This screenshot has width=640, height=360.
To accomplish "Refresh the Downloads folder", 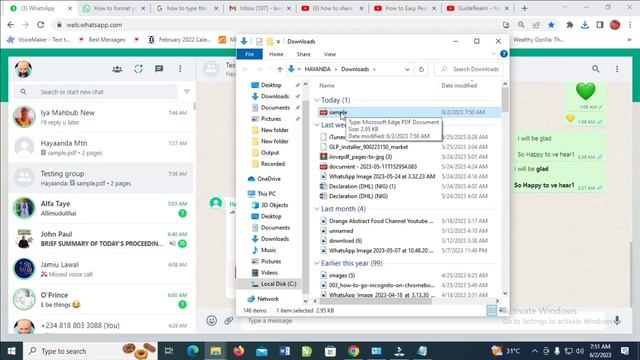I will pyautogui.click(x=421, y=69).
